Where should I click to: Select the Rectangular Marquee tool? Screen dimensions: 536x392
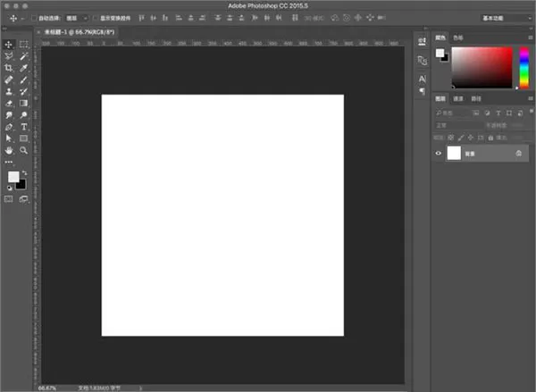pyautogui.click(x=23, y=44)
